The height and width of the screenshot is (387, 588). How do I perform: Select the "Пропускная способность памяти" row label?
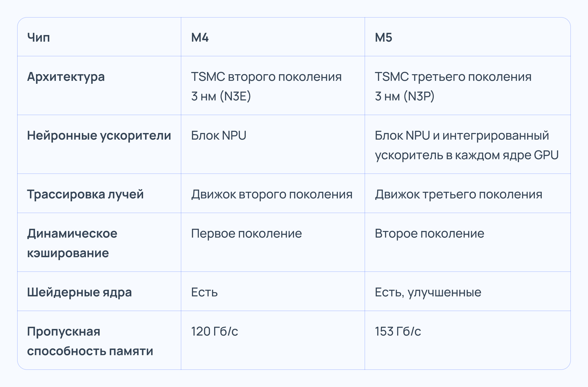[x=90, y=341]
